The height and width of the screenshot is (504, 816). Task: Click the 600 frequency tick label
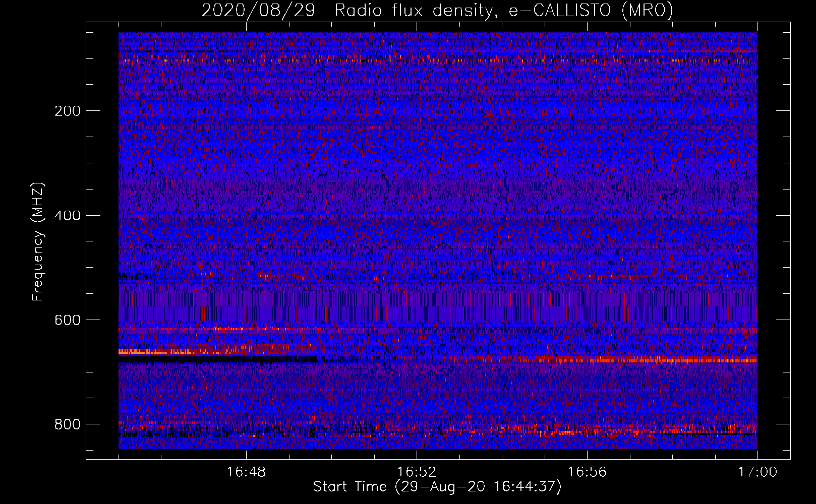pos(68,320)
